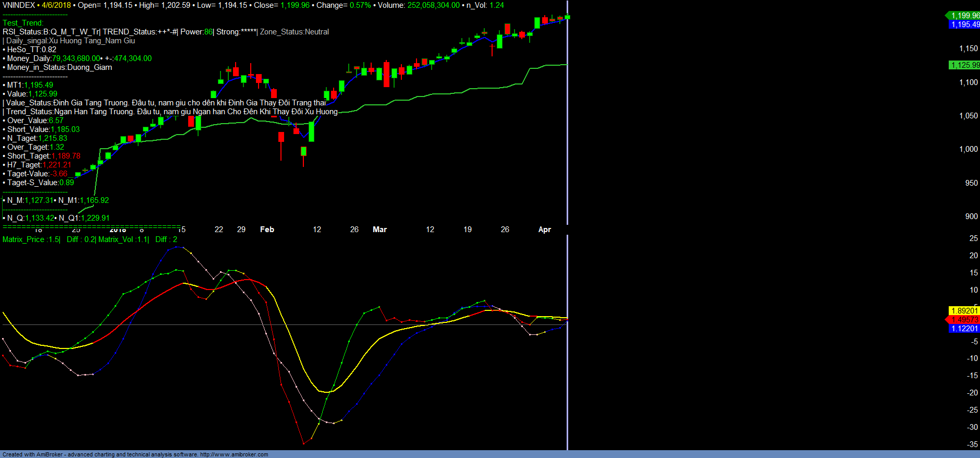Screen dimensions: 980x458
Task: Click the green 1,199.96 price tag on axis
Action: (964, 16)
